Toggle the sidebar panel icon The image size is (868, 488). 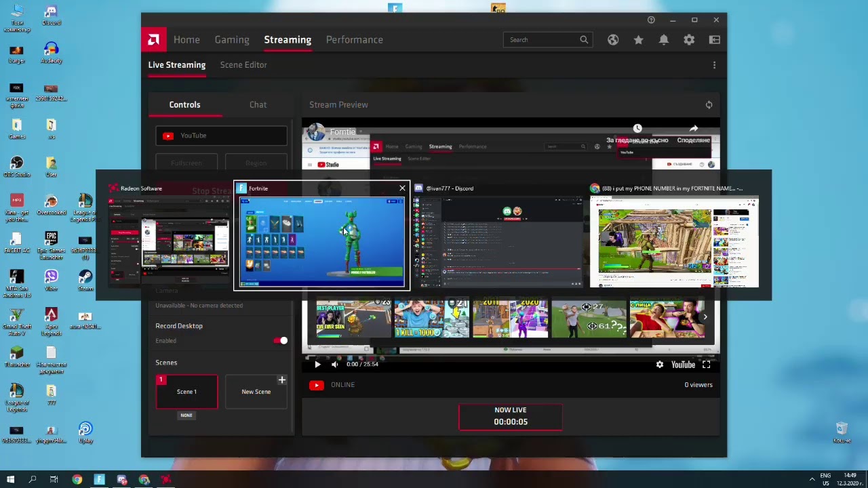(x=714, y=39)
